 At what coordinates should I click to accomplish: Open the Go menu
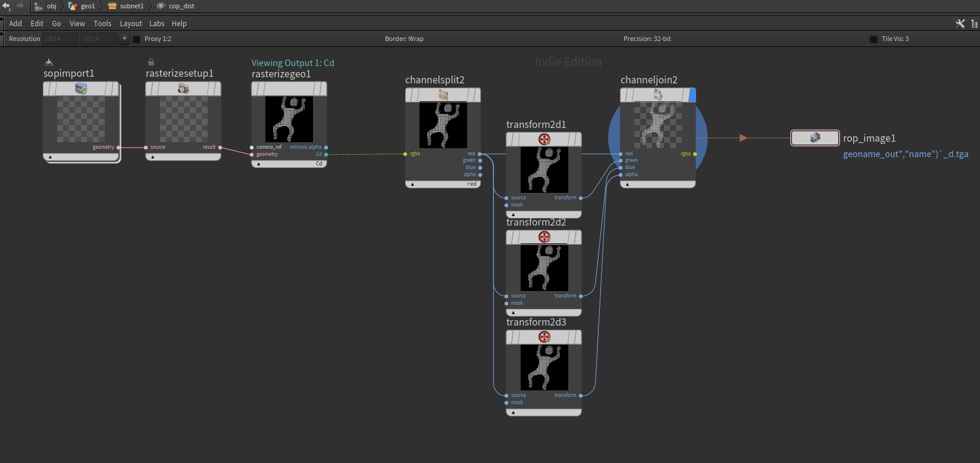(x=57, y=24)
